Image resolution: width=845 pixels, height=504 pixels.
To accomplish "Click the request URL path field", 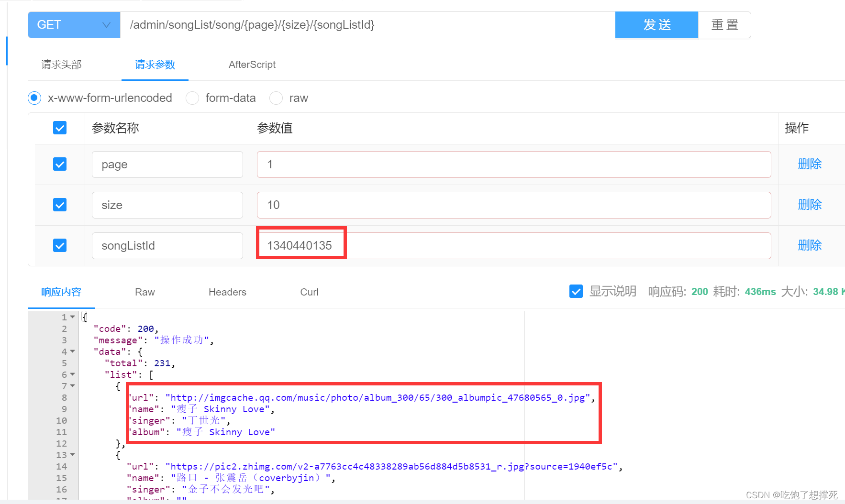I will coord(367,25).
